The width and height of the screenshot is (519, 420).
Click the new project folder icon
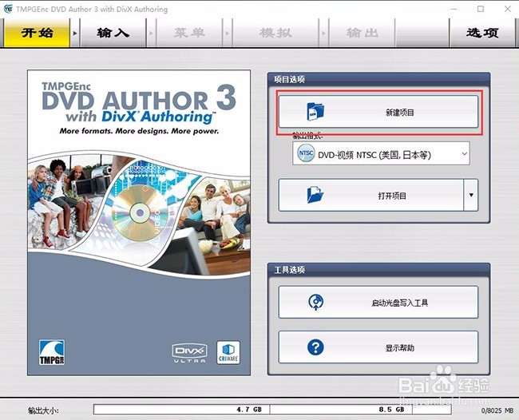[315, 112]
